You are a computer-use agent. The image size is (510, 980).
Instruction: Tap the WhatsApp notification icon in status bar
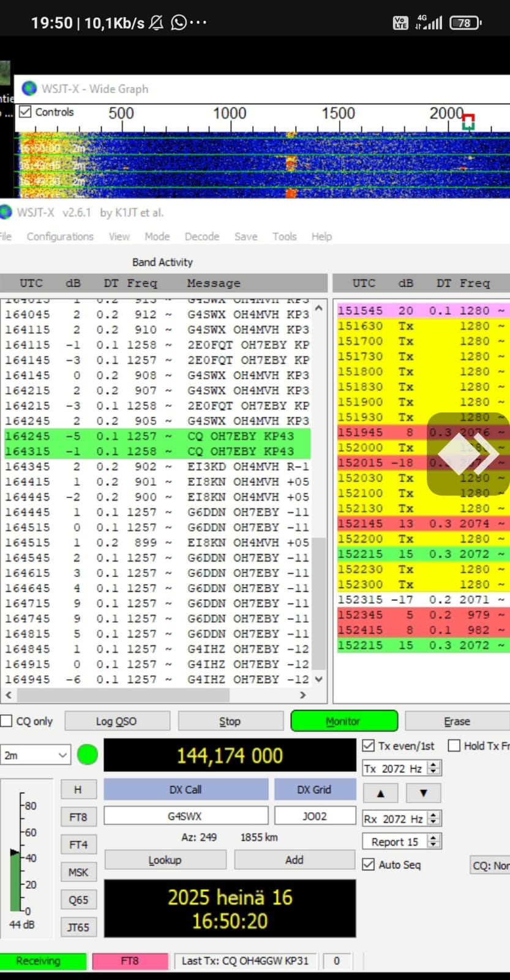tap(179, 23)
